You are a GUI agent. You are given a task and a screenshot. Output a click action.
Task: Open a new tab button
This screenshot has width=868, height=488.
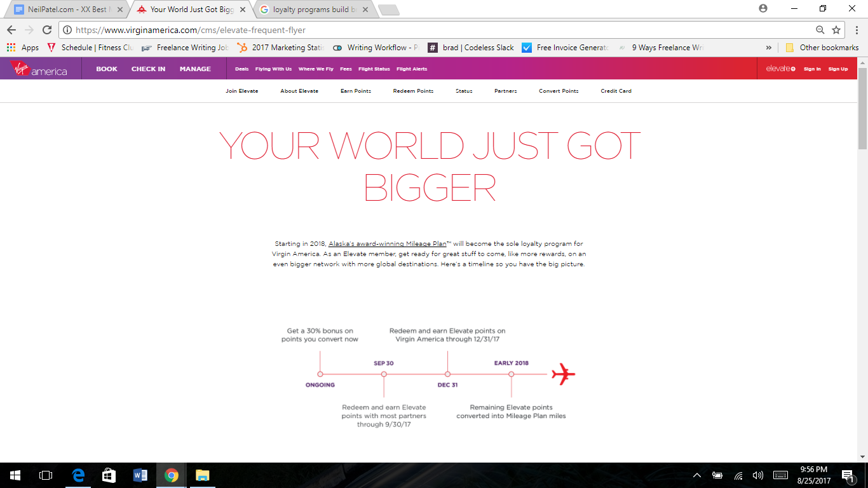click(x=388, y=10)
